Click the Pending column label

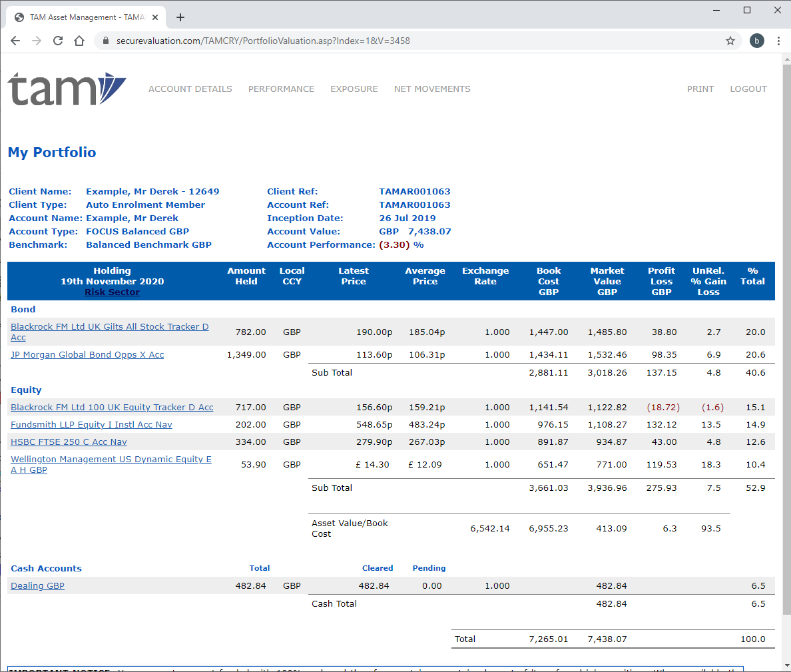pyautogui.click(x=429, y=568)
